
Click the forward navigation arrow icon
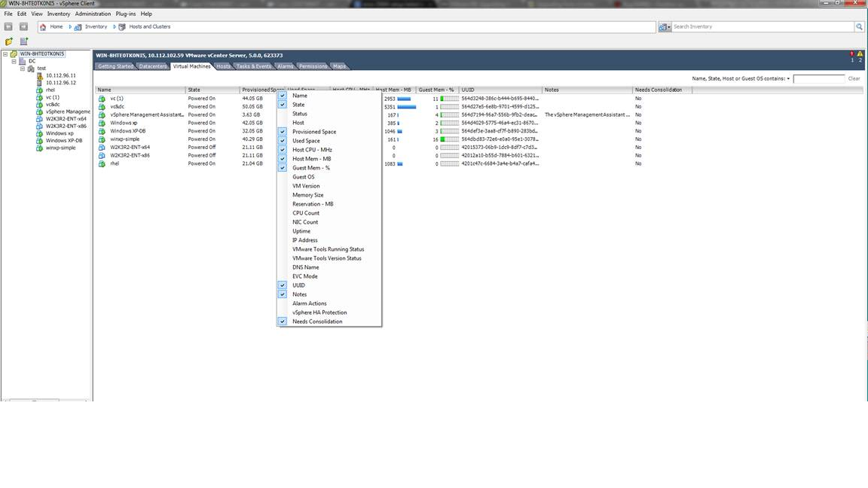[23, 26]
